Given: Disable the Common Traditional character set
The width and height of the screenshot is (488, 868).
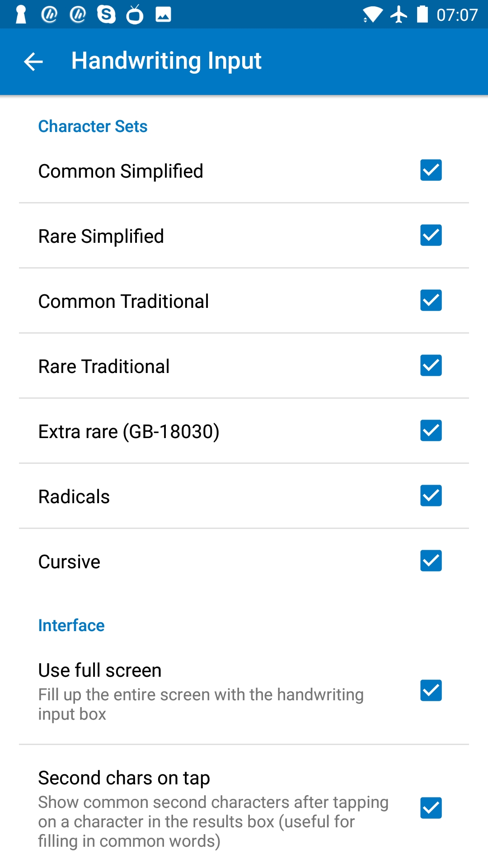Looking at the screenshot, I should tap(431, 300).
